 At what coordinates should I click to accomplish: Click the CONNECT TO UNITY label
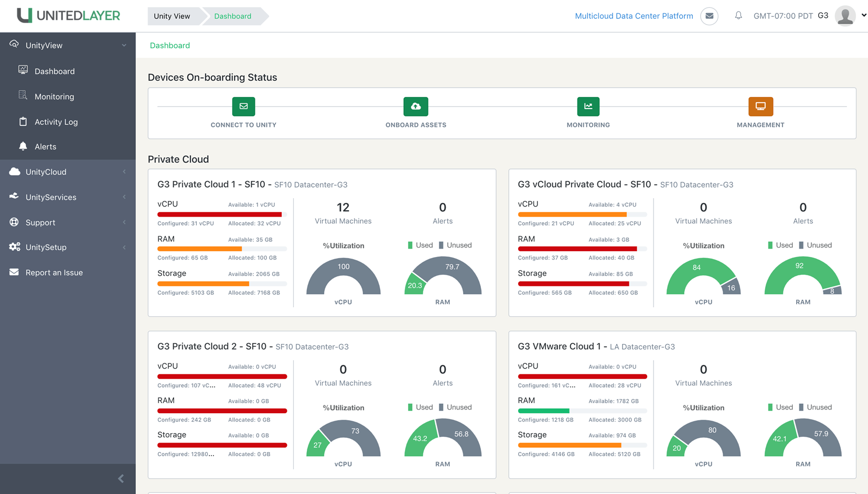(x=243, y=125)
